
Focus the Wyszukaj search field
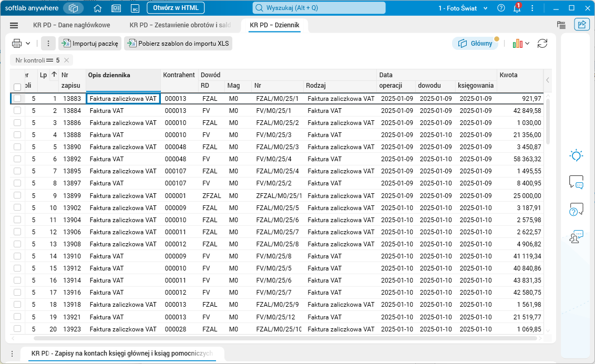coord(319,8)
